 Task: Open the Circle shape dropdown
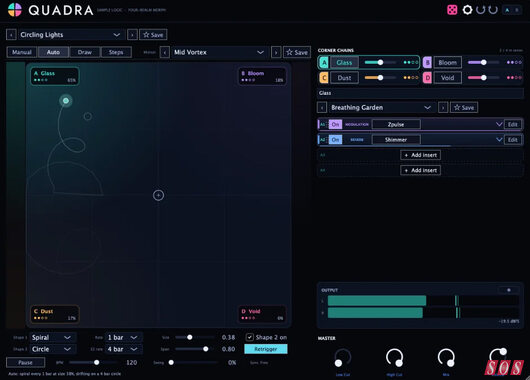(x=52, y=349)
